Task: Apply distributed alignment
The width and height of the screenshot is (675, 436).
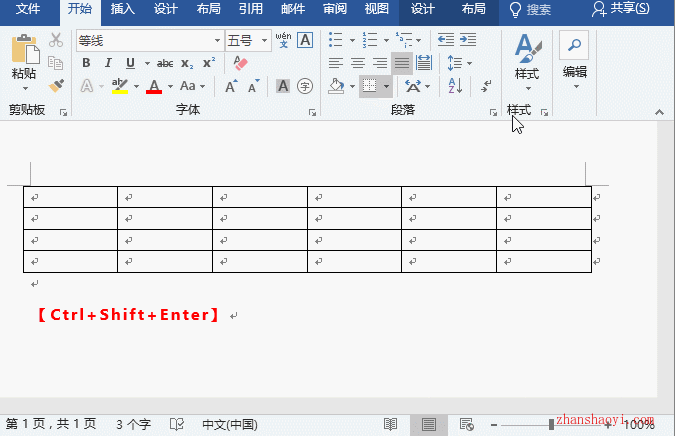Action: point(424,63)
